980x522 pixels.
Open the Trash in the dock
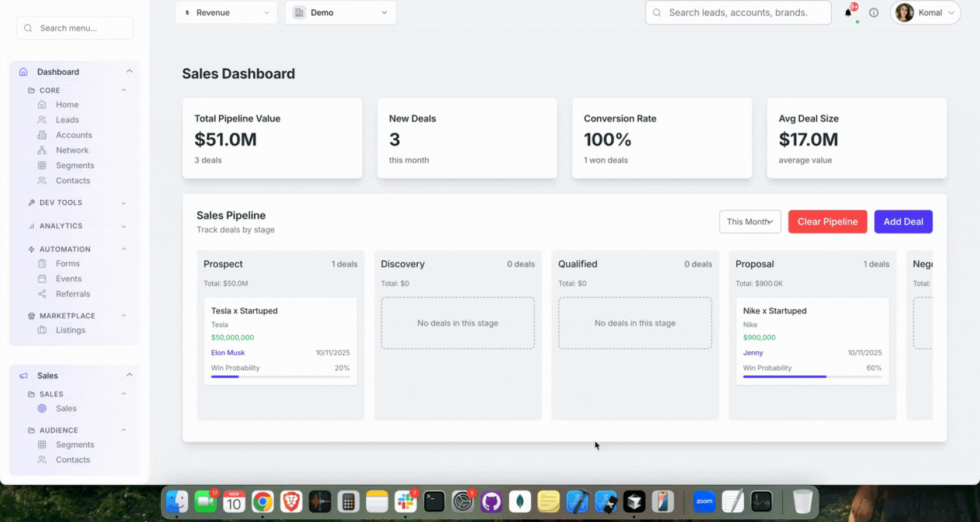click(803, 502)
